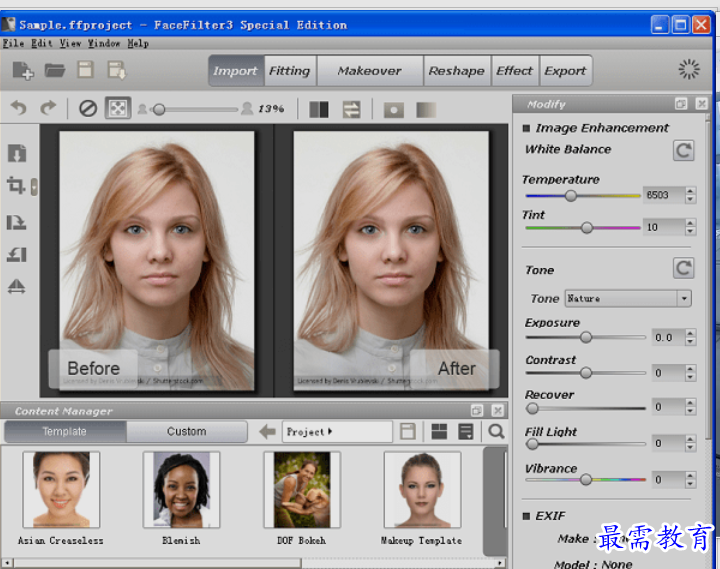Click the Temperature slider handle
Viewport: 720px width, 569px height.
(571, 196)
